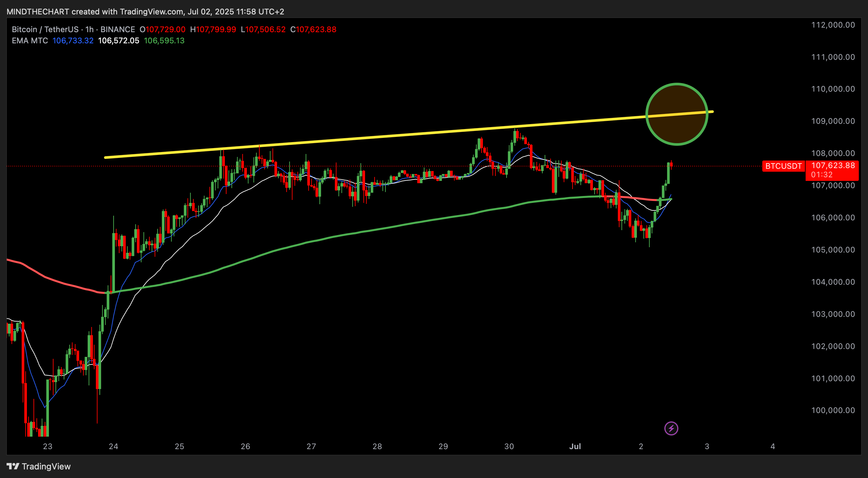The height and width of the screenshot is (478, 868).
Task: Click the close price C107,623.88
Action: (x=314, y=29)
